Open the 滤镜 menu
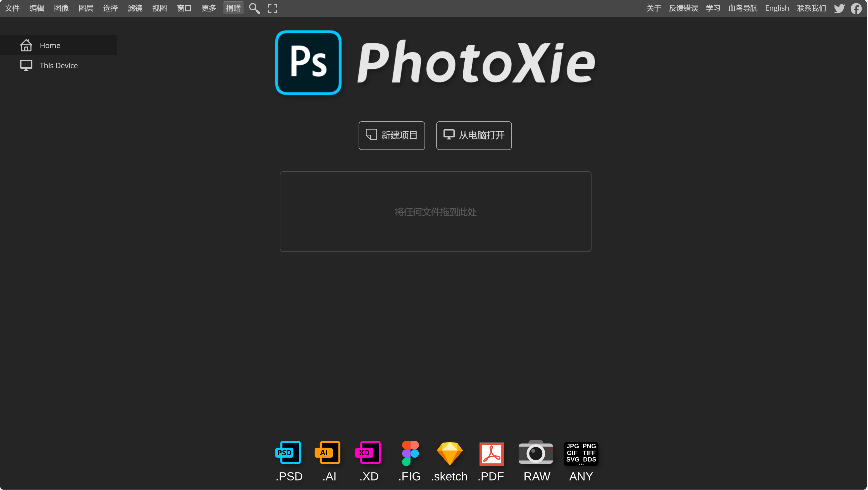The width and height of the screenshot is (868, 490). click(x=135, y=8)
